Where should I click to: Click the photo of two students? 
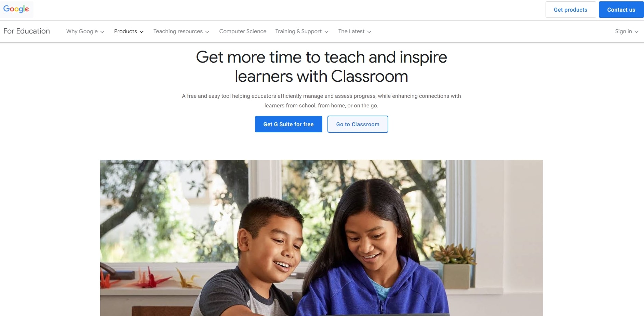321,238
